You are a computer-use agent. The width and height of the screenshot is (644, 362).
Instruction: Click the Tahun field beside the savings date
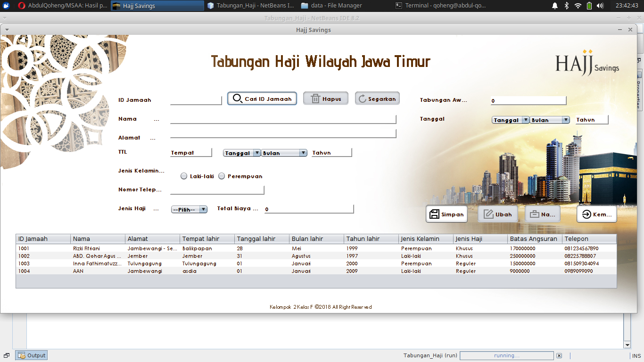(x=592, y=120)
